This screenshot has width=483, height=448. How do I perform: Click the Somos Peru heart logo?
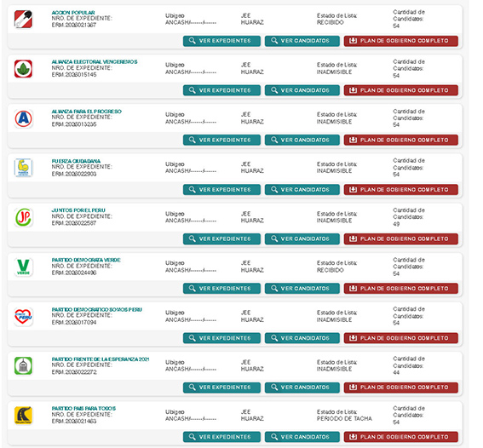[23, 317]
